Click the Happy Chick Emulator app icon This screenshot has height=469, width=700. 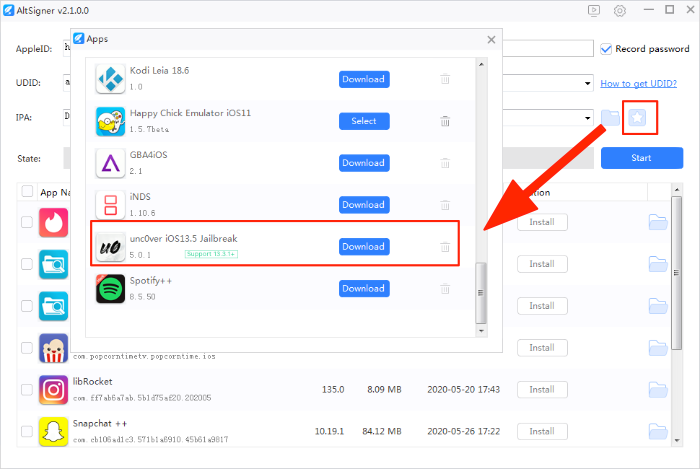tap(110, 121)
